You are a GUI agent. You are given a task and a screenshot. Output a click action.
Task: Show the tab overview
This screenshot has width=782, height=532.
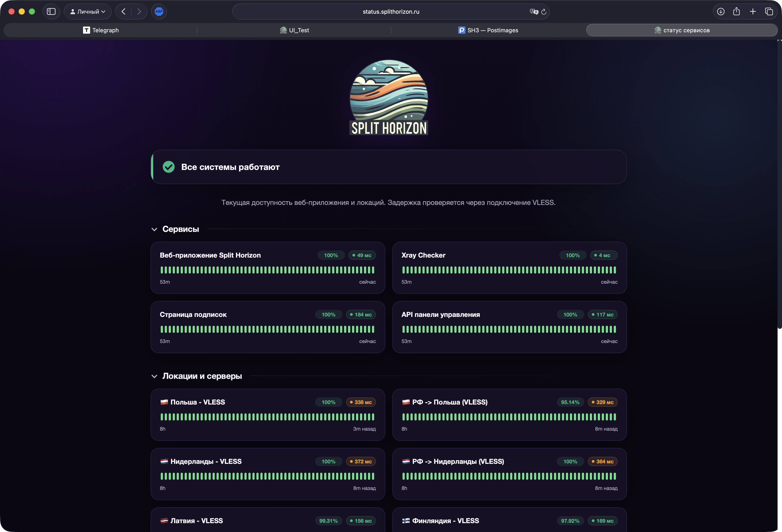pyautogui.click(x=769, y=12)
